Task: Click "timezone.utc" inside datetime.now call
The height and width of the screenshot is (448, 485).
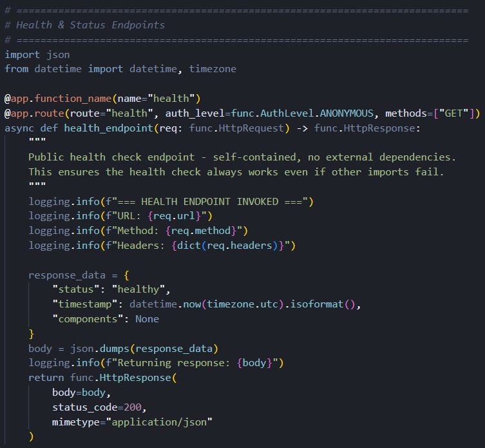Action: 242,304
